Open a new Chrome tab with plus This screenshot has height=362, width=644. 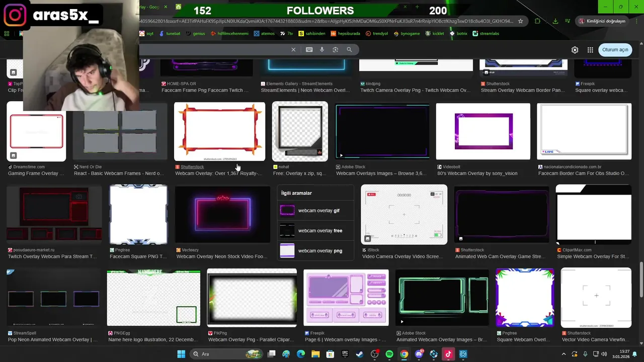point(417,7)
